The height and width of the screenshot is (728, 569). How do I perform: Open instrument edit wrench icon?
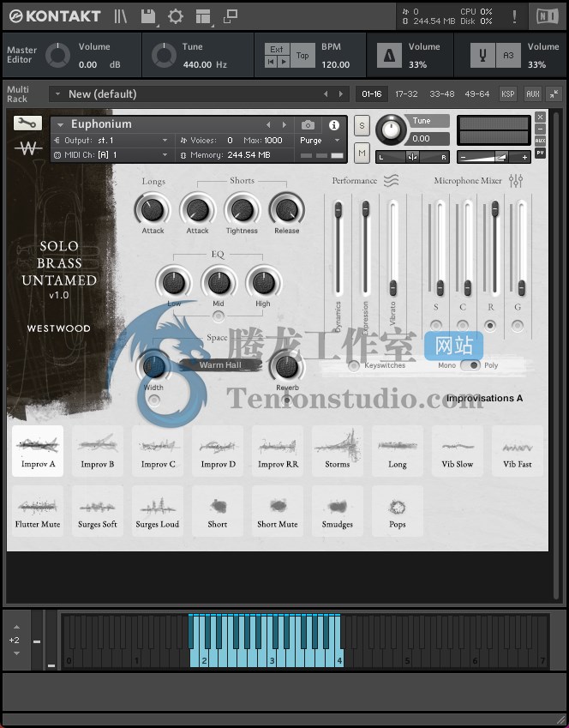click(27, 123)
